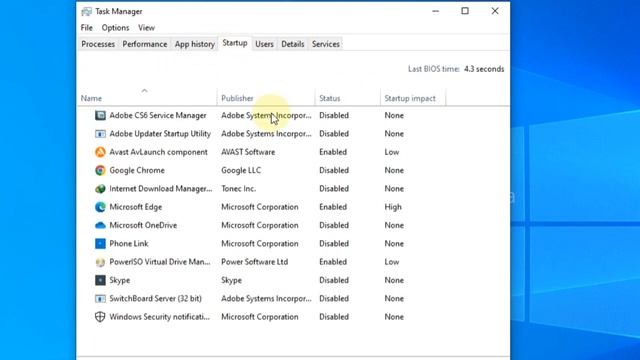Click the Microsoft Edge icon
This screenshot has height=360, width=640.
[100, 207]
